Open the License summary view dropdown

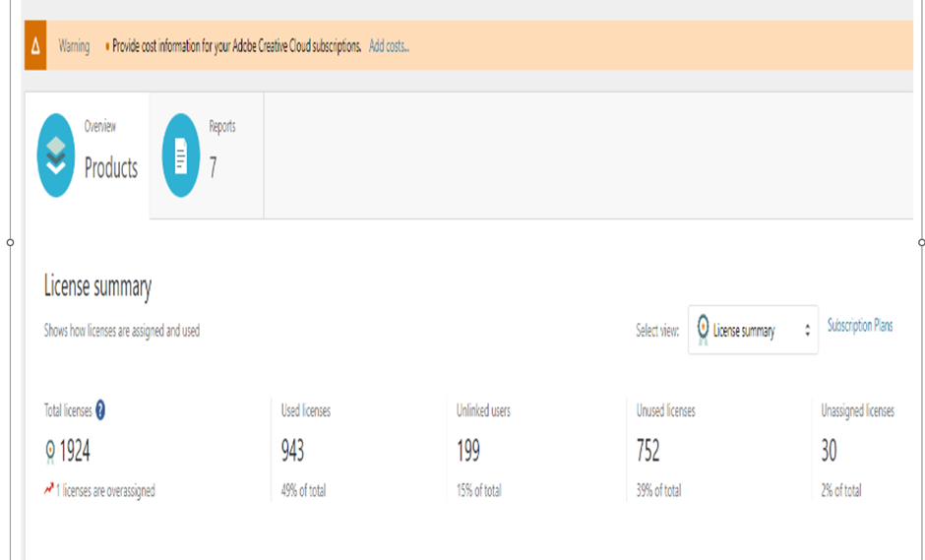tap(753, 330)
